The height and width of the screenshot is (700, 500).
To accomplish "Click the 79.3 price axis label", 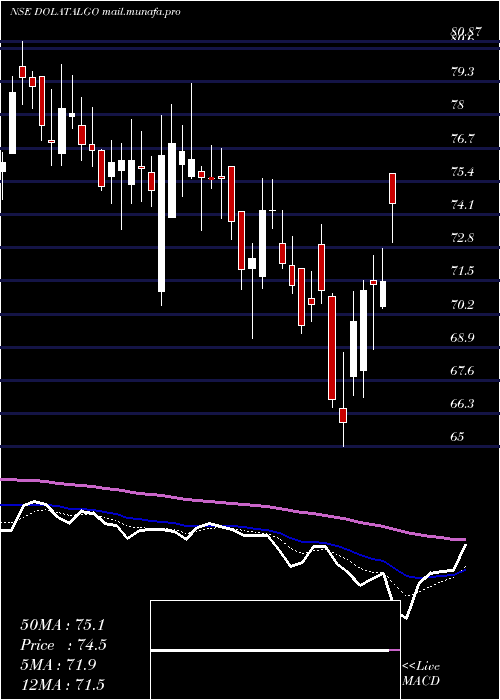I will (463, 72).
